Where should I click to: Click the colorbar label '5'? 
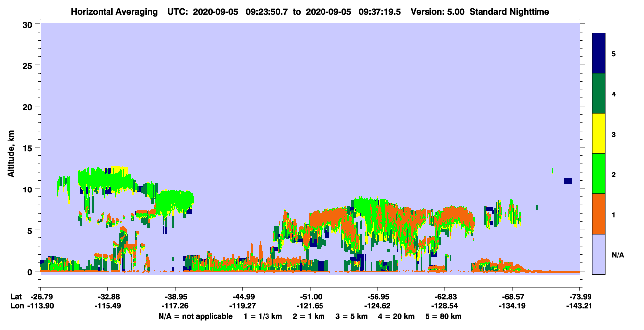[x=613, y=53]
